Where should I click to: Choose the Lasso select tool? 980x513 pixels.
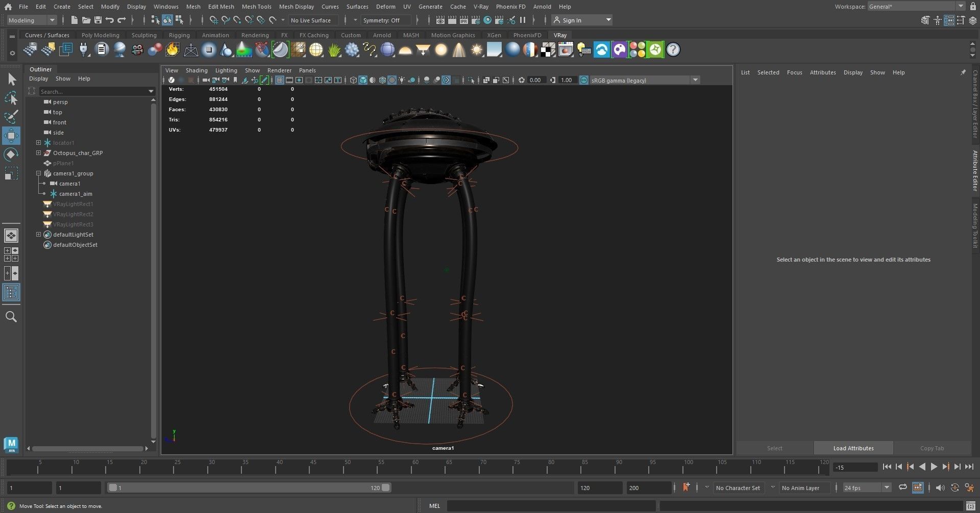(x=11, y=98)
